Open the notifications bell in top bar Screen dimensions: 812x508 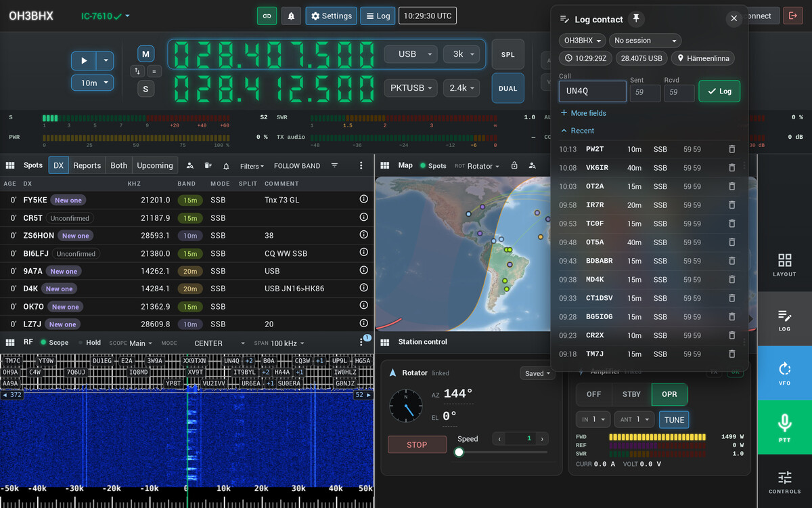pos(291,16)
